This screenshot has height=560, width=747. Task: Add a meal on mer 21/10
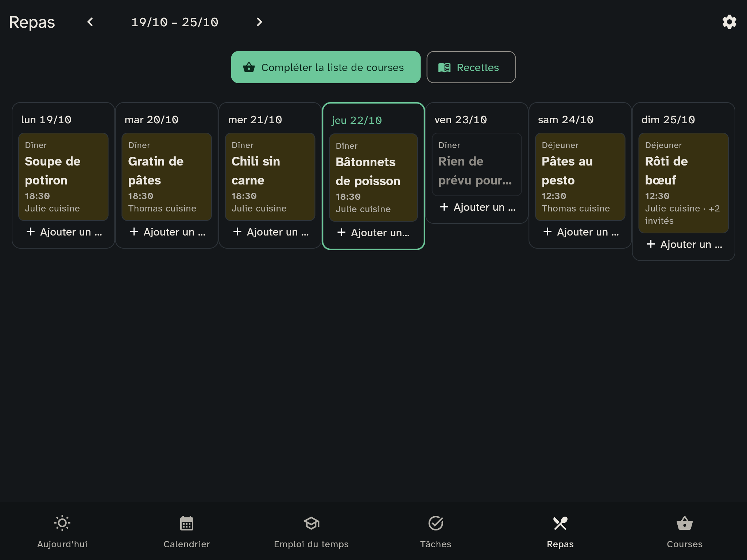[270, 232]
